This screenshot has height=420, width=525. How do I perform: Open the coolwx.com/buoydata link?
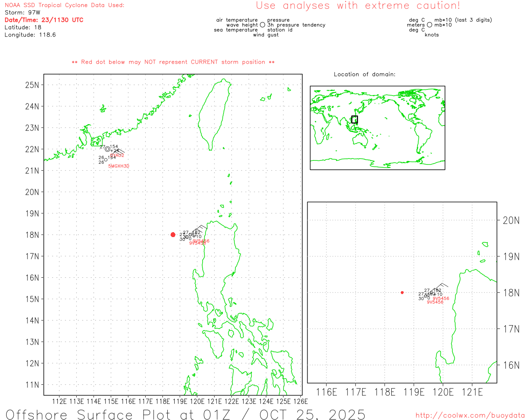470,415
